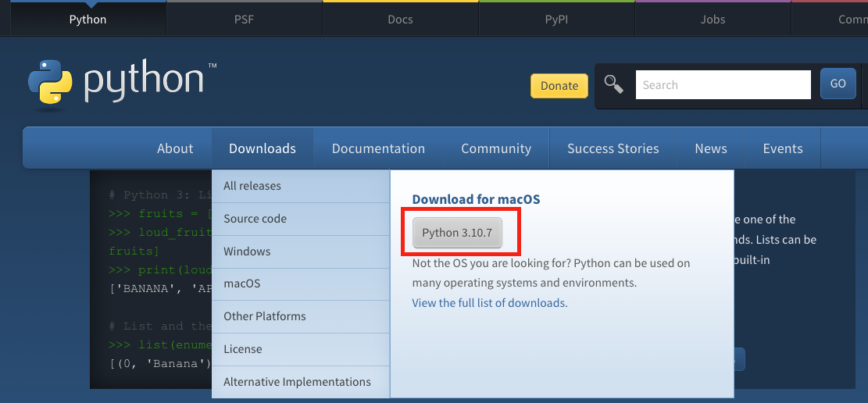This screenshot has height=403, width=868.
Task: Switch to the PyPI top tab
Action: click(x=556, y=20)
